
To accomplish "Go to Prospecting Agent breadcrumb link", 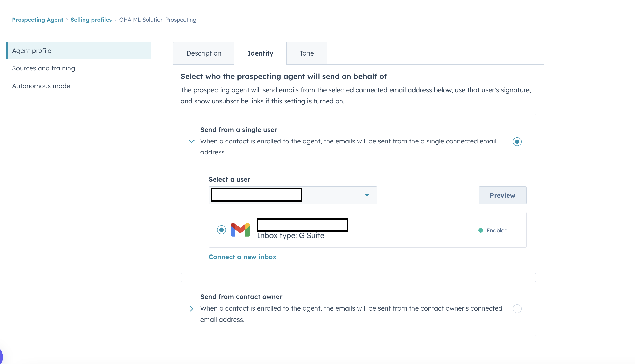I will pos(38,20).
